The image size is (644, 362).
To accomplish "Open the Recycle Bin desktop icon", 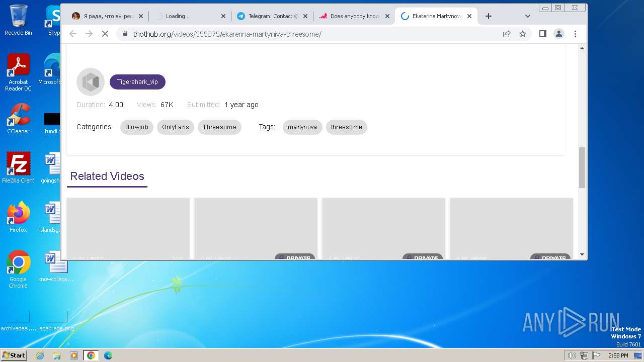I will tap(18, 20).
